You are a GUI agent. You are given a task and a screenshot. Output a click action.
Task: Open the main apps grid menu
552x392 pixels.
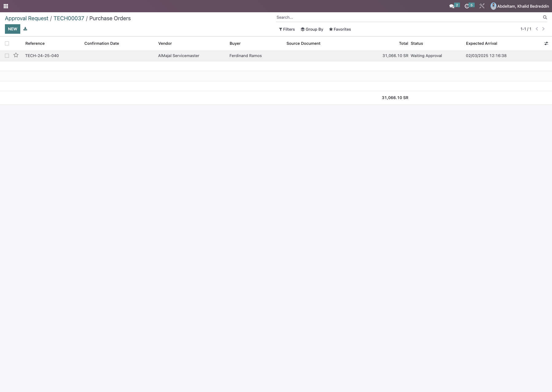coord(6,6)
